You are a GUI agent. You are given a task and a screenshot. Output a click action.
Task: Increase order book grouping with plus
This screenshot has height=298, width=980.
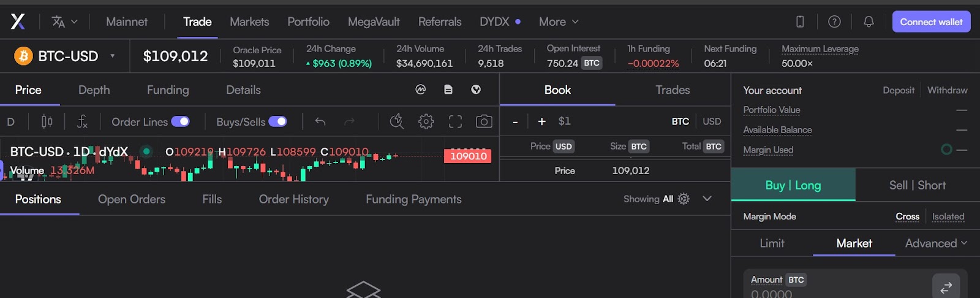coord(541,121)
